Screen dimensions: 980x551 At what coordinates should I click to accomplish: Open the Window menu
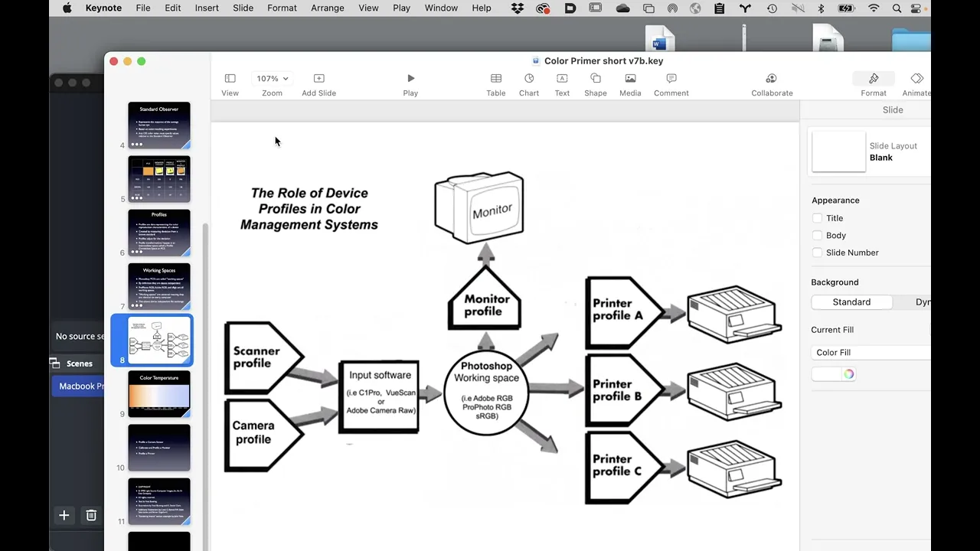(x=441, y=8)
